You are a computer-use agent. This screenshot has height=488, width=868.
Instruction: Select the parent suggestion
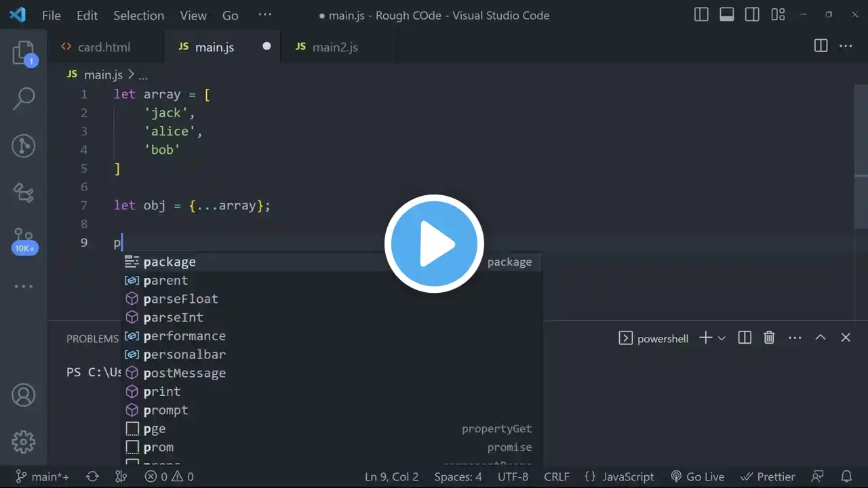point(332,280)
